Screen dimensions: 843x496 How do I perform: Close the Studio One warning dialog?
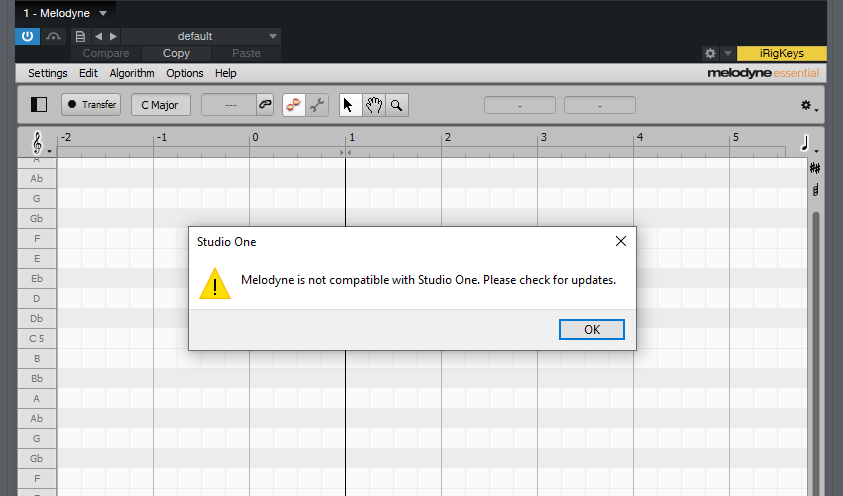coord(620,241)
